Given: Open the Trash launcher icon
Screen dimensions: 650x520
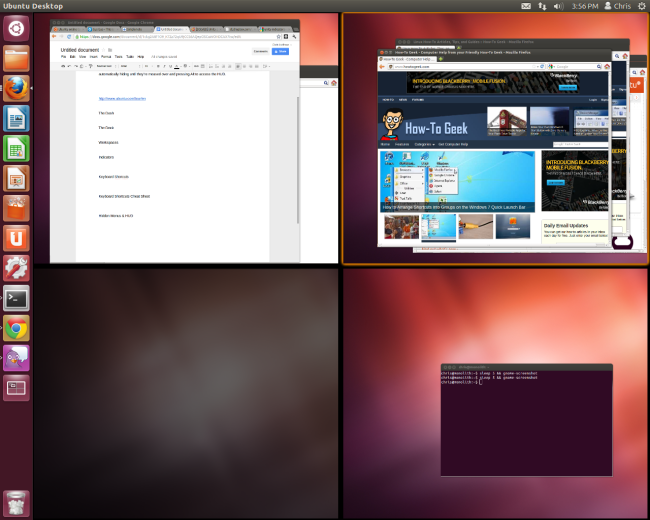Looking at the screenshot, I should coord(16,503).
